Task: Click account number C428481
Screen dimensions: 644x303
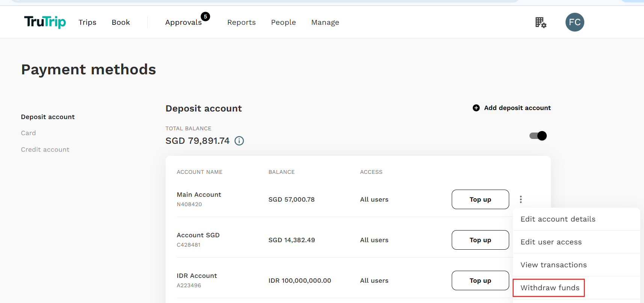Action: (x=189, y=245)
